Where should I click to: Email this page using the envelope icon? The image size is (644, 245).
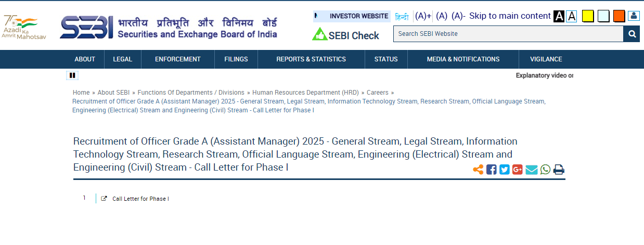coord(531,170)
